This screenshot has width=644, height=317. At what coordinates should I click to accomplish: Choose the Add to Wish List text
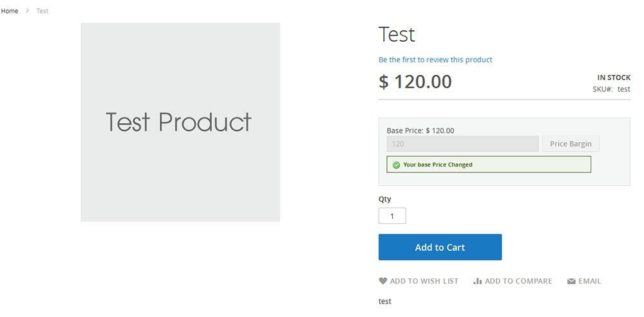[424, 281]
